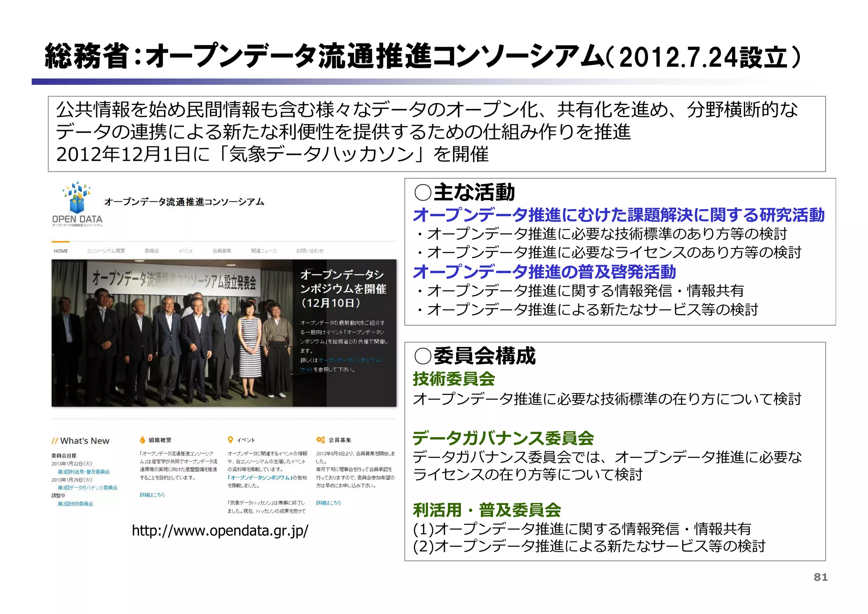Click the What's New heading
Screen dimensions: 868x614
(x=81, y=441)
